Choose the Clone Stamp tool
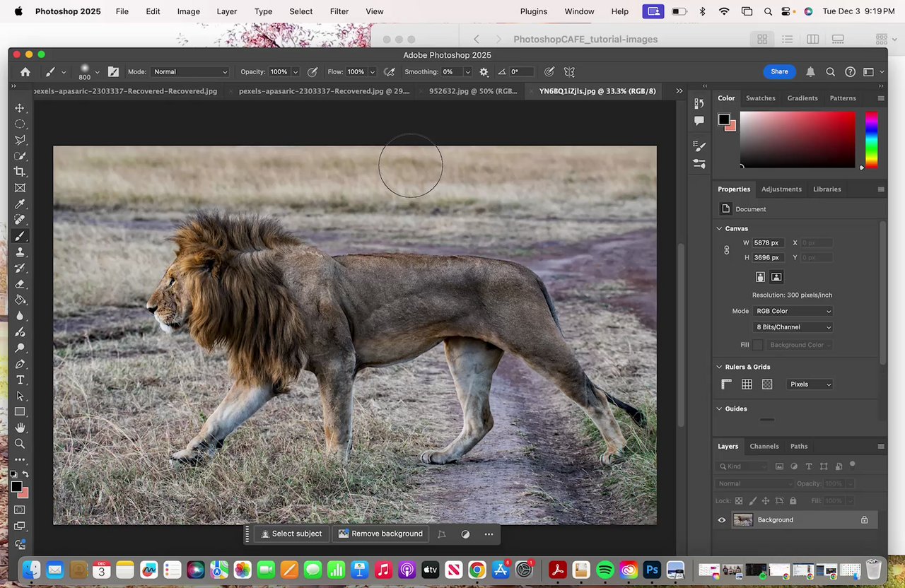 tap(20, 252)
